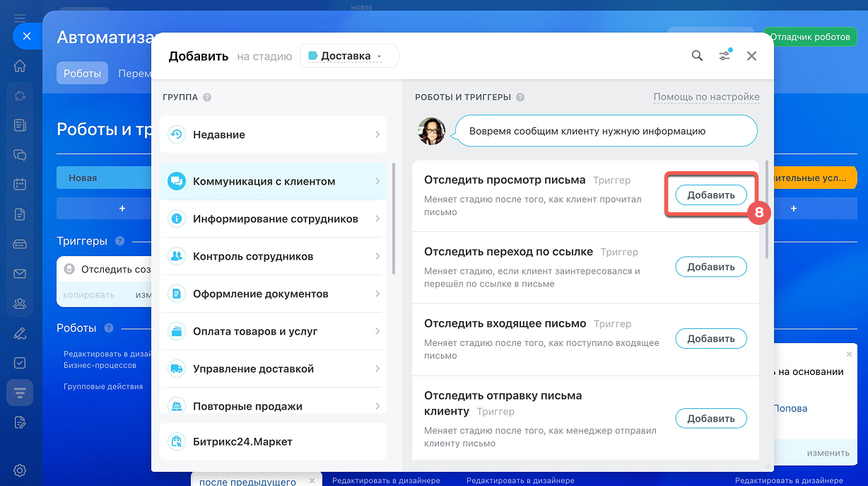Open the Помощь по настройке link
Viewport: 868px width, 486px height.
[706, 97]
